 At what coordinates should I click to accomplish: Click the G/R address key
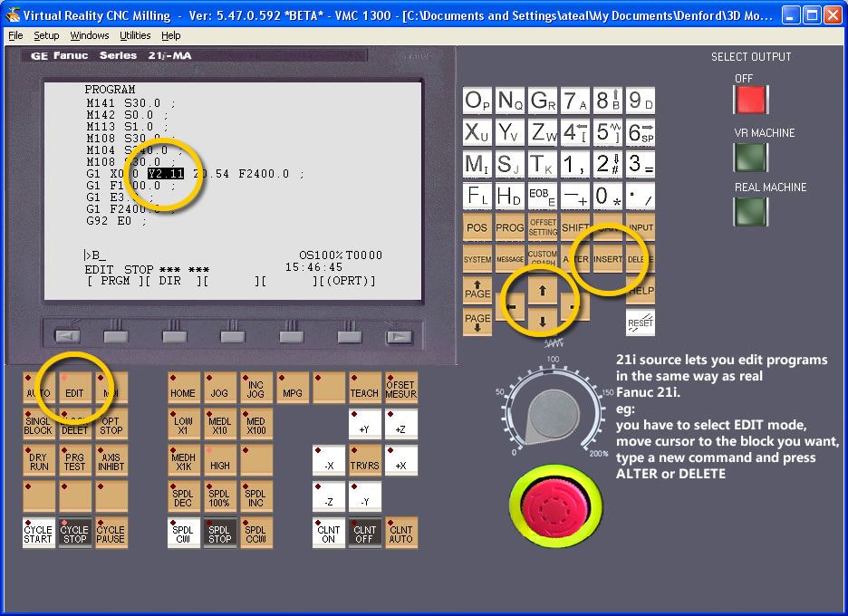pyautogui.click(x=543, y=101)
